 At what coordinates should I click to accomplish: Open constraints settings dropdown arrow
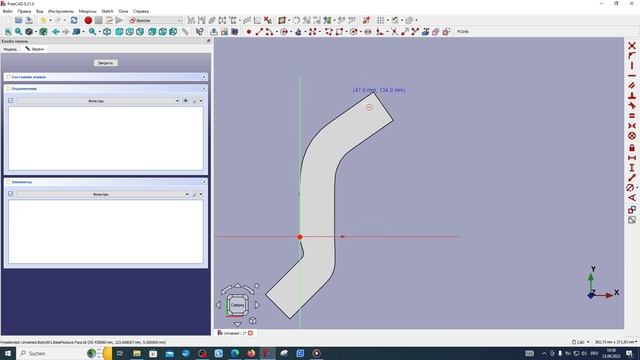pos(201,100)
